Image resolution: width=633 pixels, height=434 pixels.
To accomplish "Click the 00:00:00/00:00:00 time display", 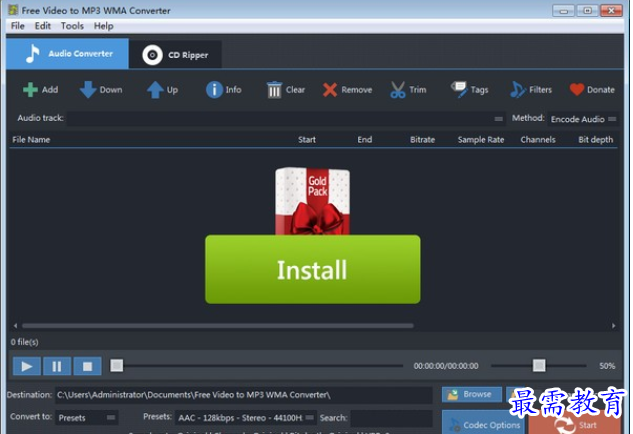I will 446,366.
